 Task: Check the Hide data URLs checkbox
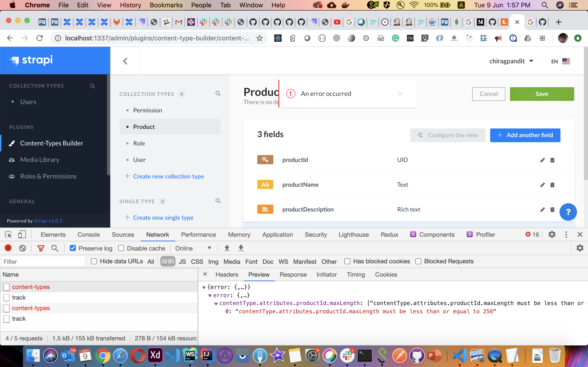pos(94,261)
